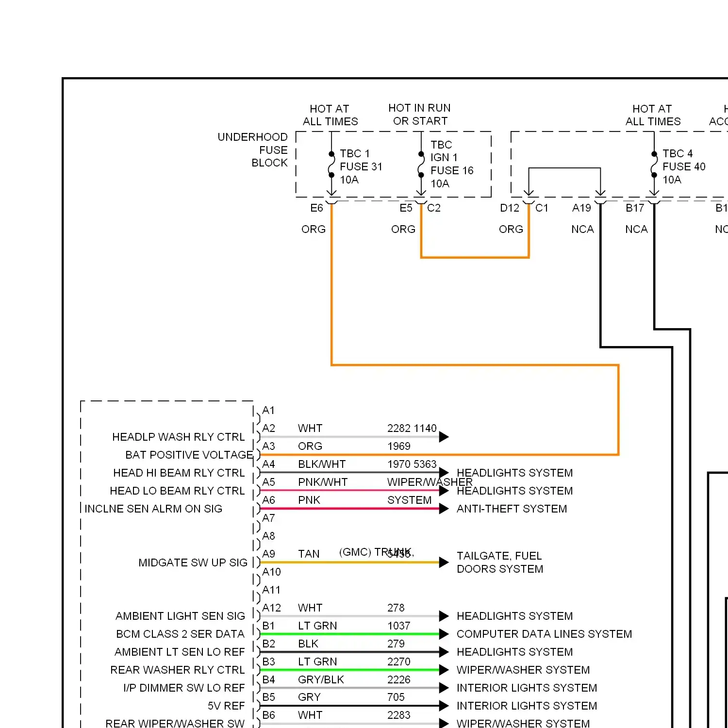Click TAN wire color on pin A9
The width and height of the screenshot is (728, 728).
[309, 554]
